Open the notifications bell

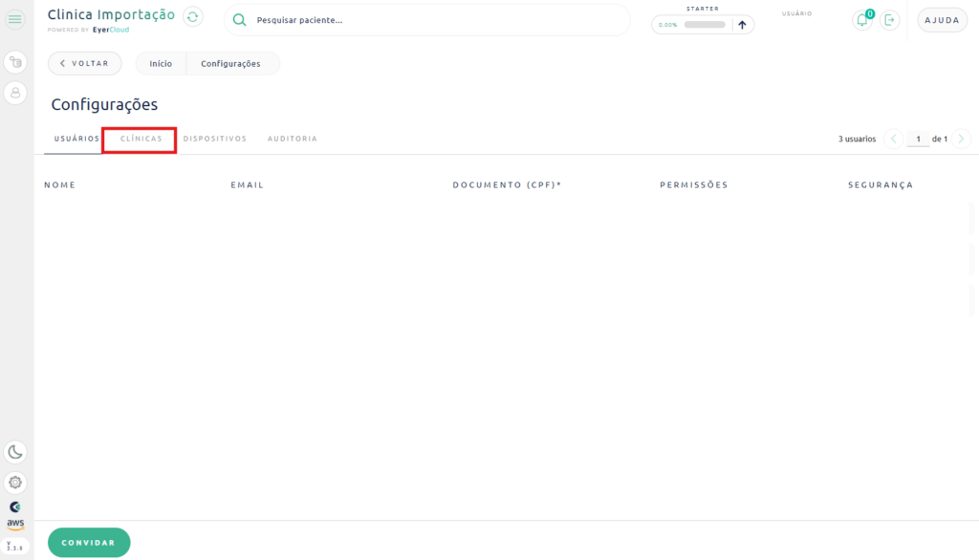click(x=862, y=20)
